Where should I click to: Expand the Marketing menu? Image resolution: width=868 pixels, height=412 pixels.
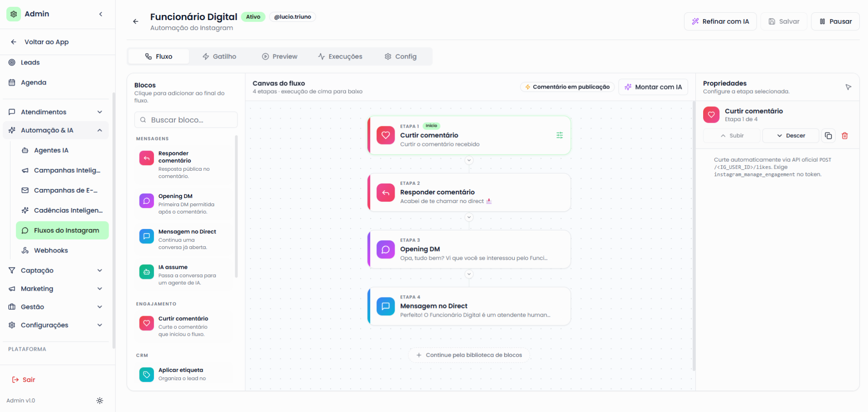56,288
